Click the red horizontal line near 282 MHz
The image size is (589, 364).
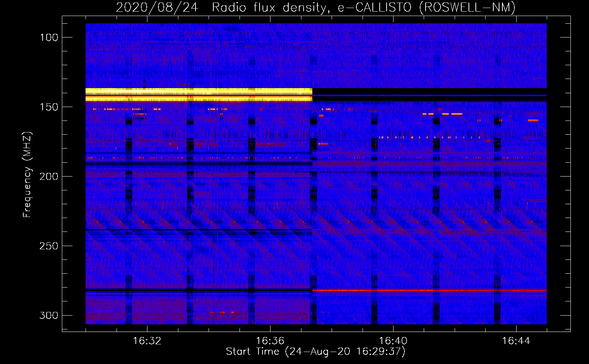point(430,290)
